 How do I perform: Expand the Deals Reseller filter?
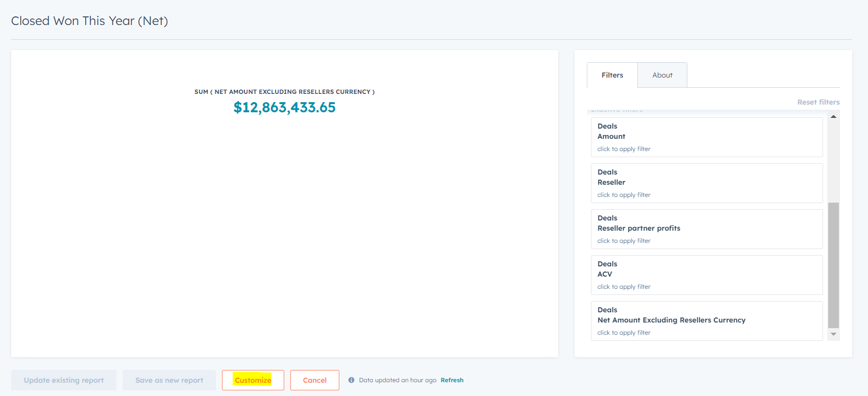click(706, 183)
